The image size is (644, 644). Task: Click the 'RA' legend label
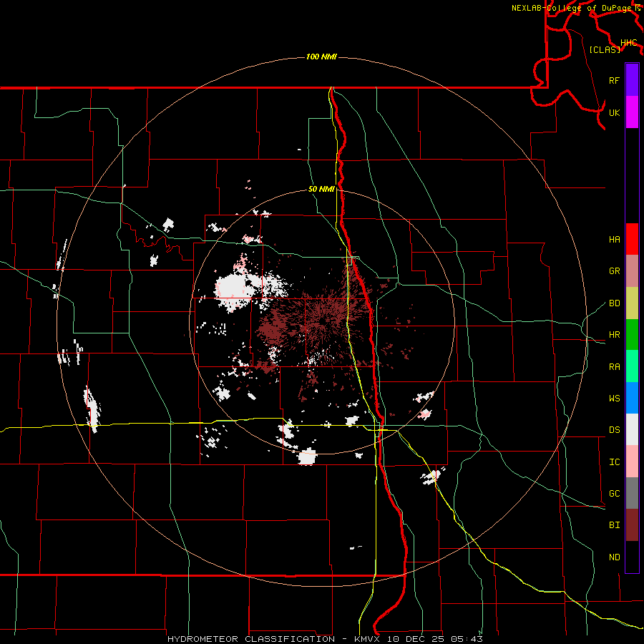coord(614,367)
